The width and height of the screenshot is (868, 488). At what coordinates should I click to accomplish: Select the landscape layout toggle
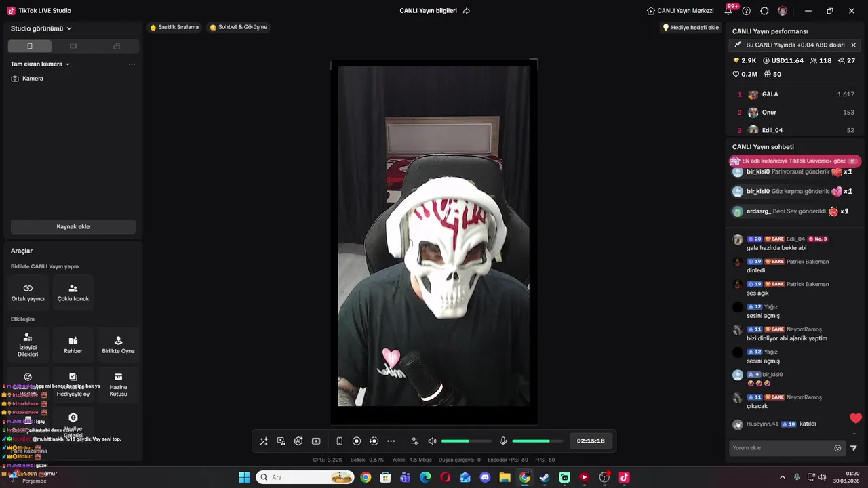tap(73, 46)
